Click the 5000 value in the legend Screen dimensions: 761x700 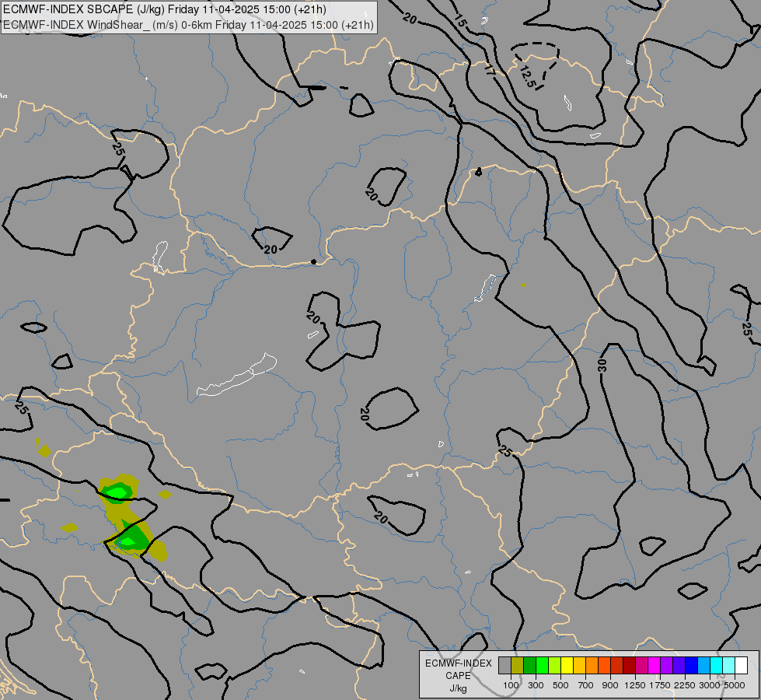(x=735, y=685)
